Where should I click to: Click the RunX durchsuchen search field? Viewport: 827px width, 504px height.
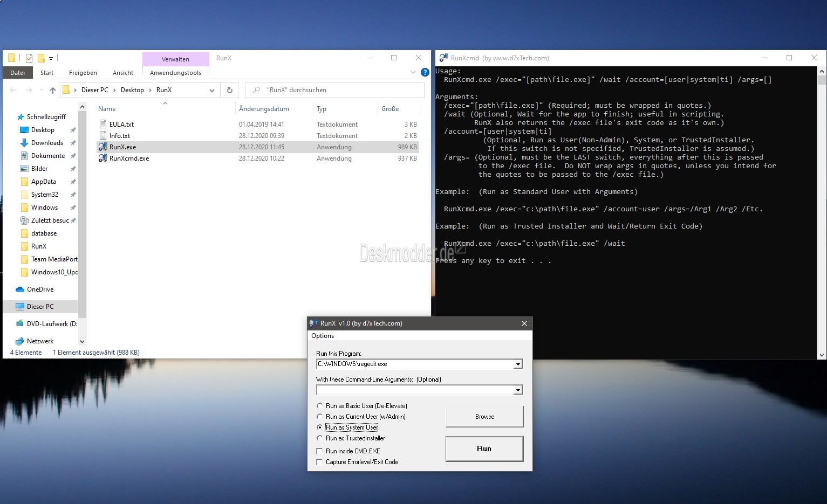click(334, 90)
